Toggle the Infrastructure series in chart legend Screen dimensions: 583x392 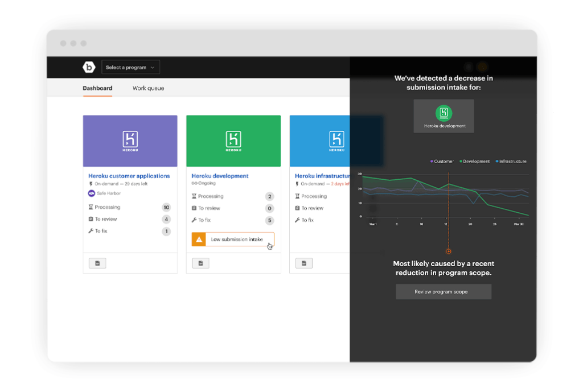[x=511, y=162]
